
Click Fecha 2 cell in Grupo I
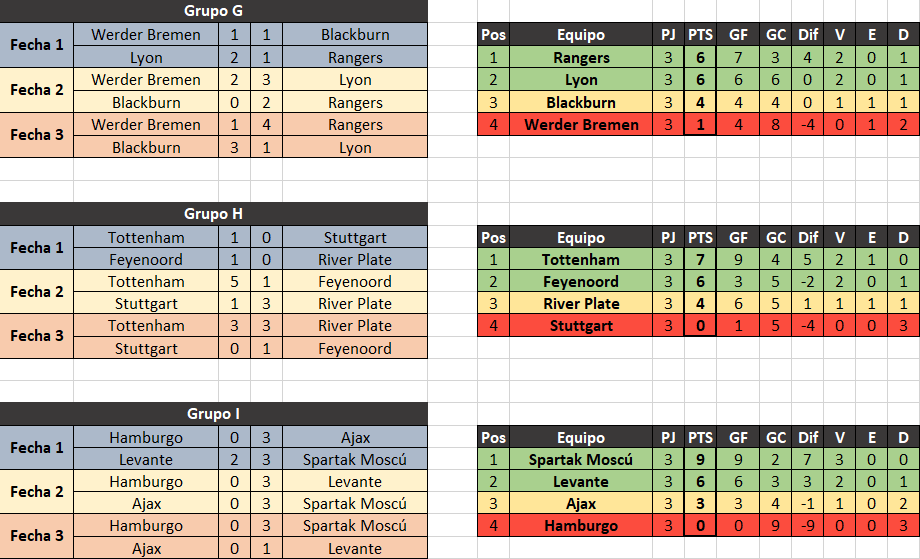pyautogui.click(x=36, y=492)
